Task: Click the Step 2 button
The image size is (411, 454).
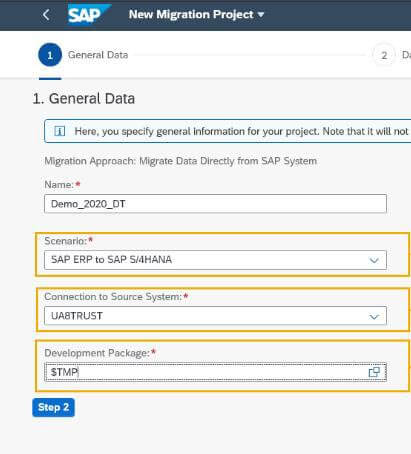Action: (53, 407)
